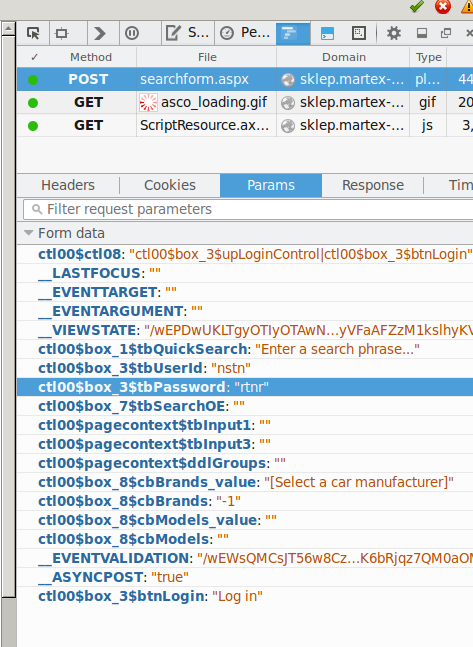The height and width of the screenshot is (647, 473).
Task: Click globe icon in searchform.aspx row
Action: [288, 80]
